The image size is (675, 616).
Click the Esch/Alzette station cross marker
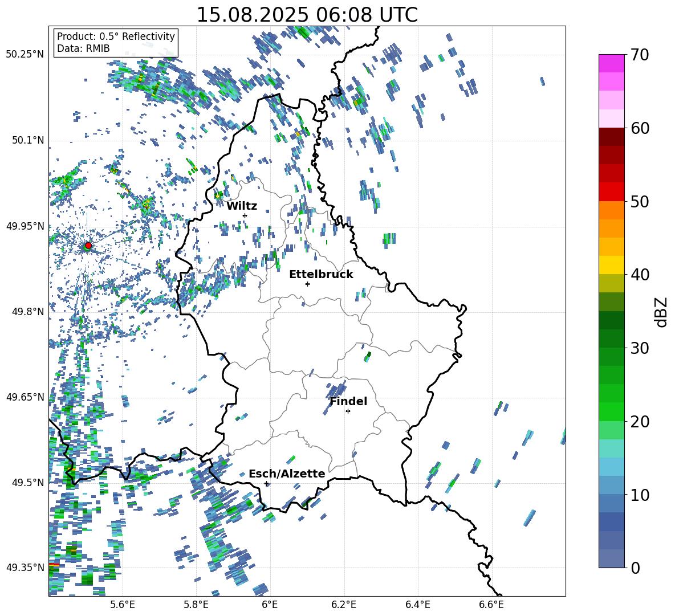point(266,483)
